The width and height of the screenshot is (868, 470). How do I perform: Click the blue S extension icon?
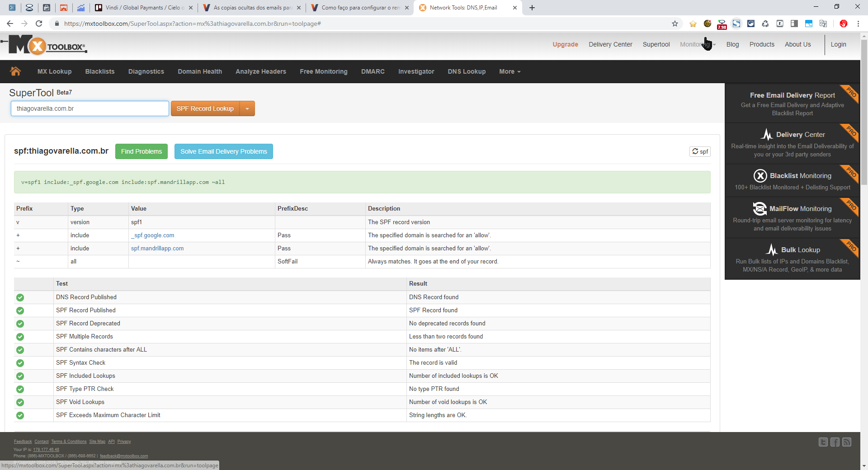pos(736,23)
